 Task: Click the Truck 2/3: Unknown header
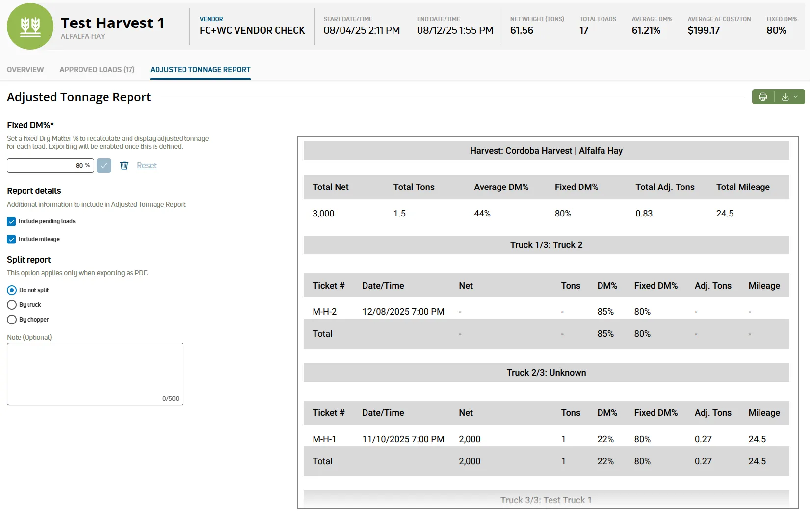546,373
